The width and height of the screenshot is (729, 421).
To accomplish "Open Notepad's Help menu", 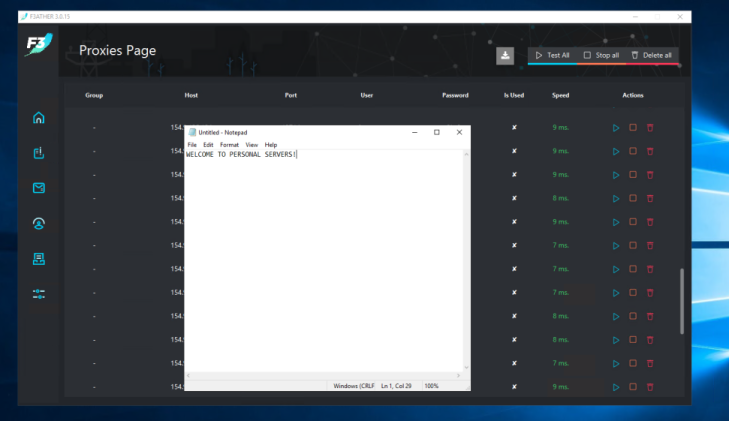I will tap(271, 145).
